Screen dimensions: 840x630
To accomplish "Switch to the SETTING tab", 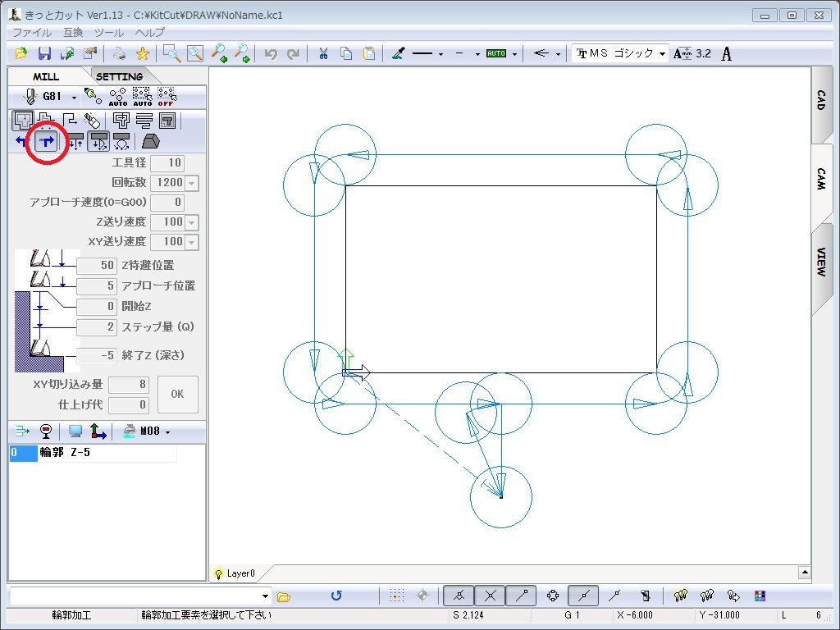I will 119,76.
